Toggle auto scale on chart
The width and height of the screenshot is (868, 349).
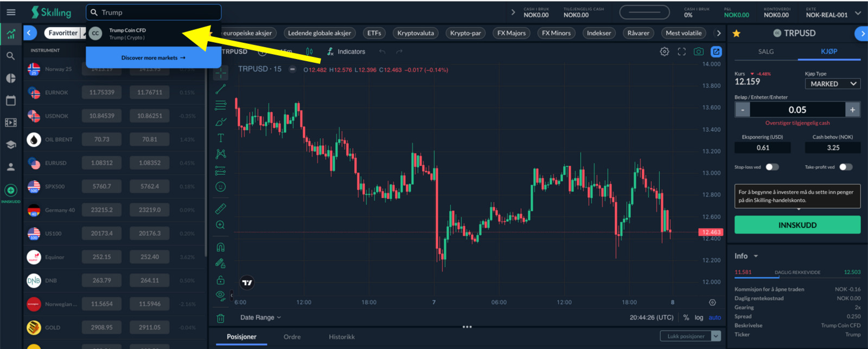(715, 318)
